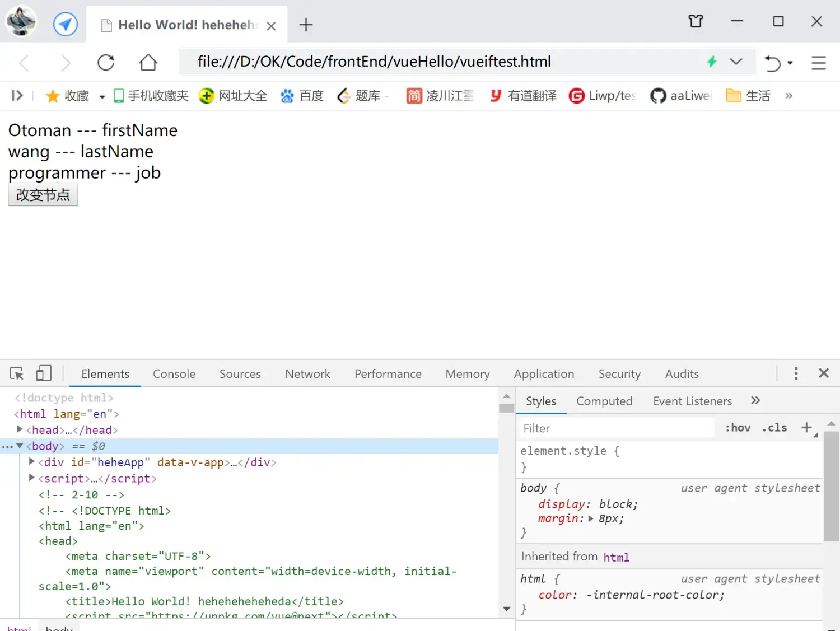Open the Liwp/tes bookmark
The height and width of the screenshot is (631, 840).
(603, 96)
